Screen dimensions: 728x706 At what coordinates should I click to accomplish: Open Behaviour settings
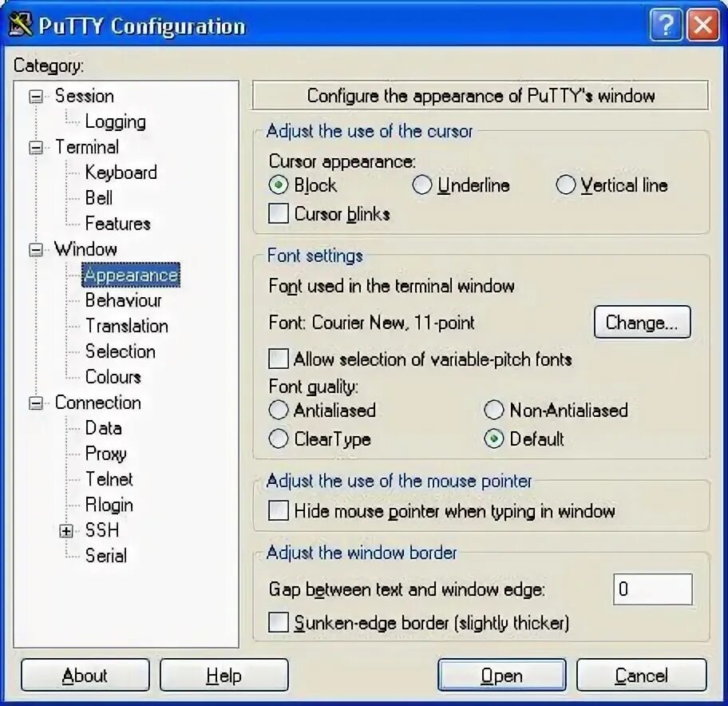point(124,300)
